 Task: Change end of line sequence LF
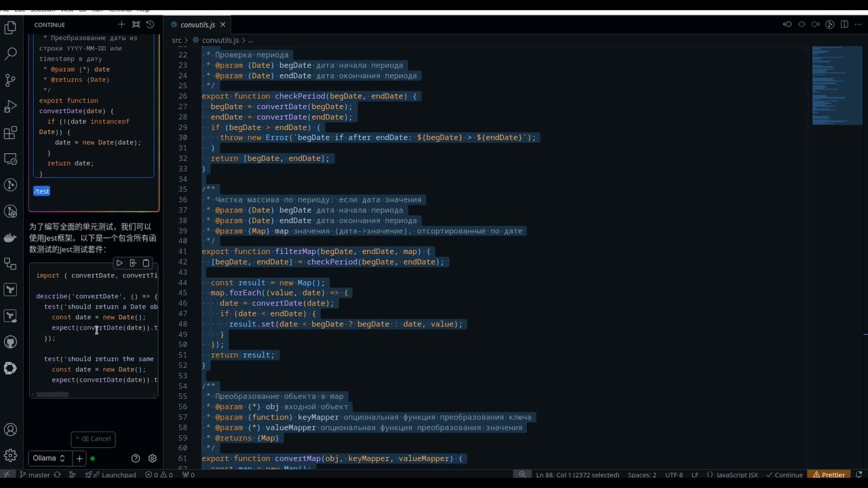tap(695, 475)
